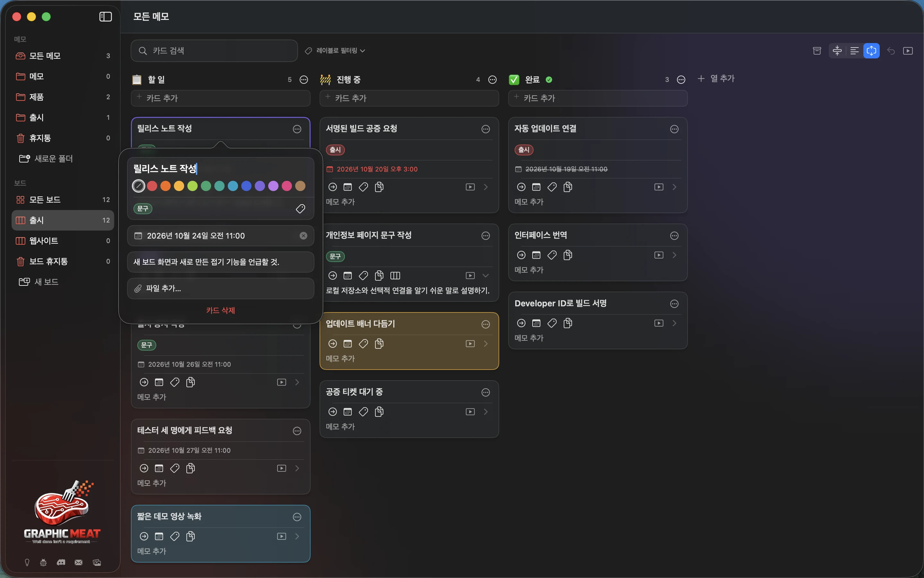The width and height of the screenshot is (924, 578).
Task: Clear the 2026년 10월 24일 date in popup
Action: pos(304,236)
